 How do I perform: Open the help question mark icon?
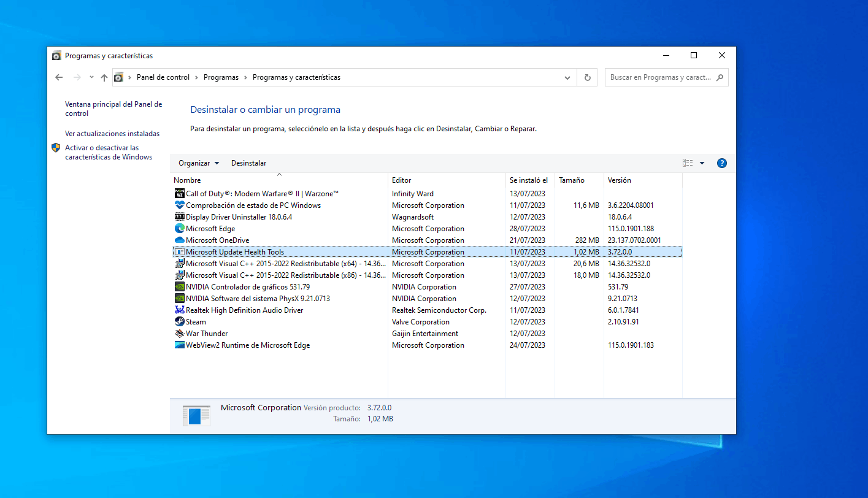[722, 163]
